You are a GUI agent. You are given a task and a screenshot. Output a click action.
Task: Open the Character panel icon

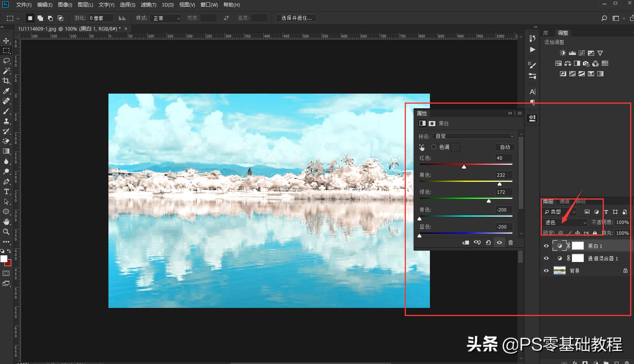tap(533, 92)
